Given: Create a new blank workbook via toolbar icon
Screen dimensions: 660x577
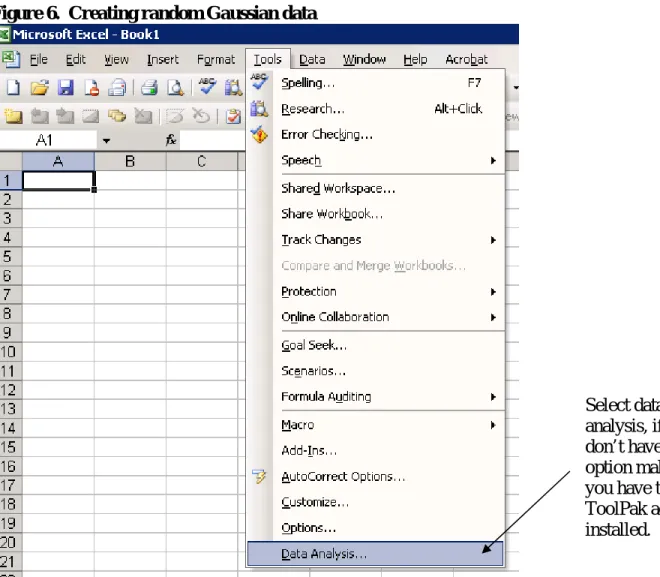Looking at the screenshot, I should point(13,88).
